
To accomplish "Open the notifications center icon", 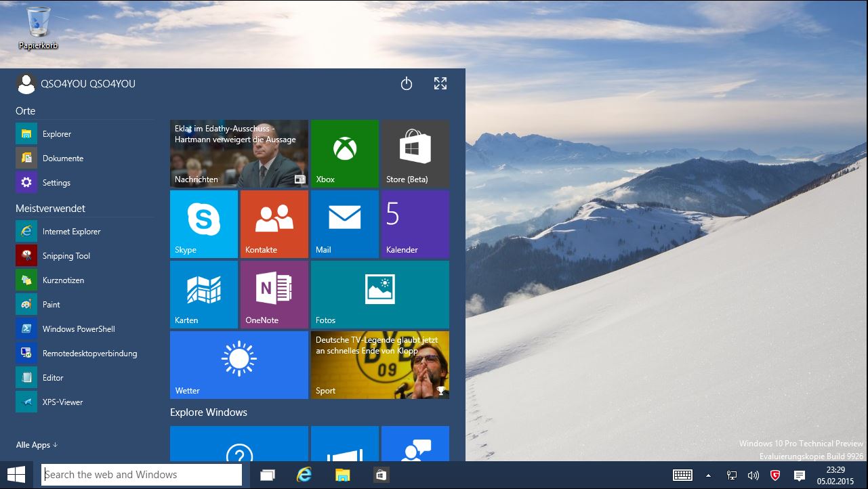I will pos(799,475).
